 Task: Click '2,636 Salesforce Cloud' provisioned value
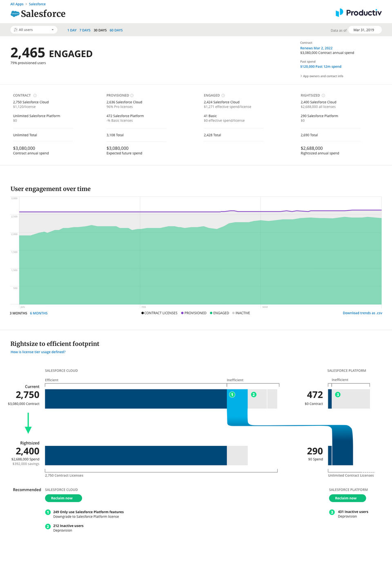point(124,102)
